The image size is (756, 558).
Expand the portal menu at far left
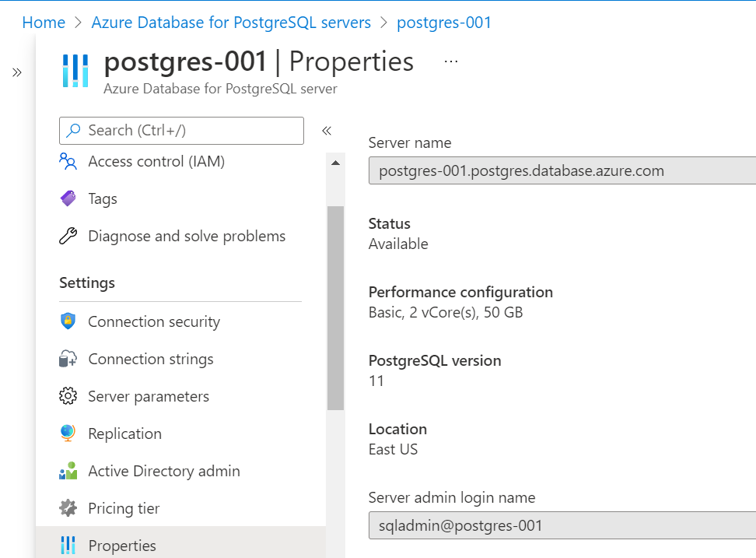click(17, 72)
